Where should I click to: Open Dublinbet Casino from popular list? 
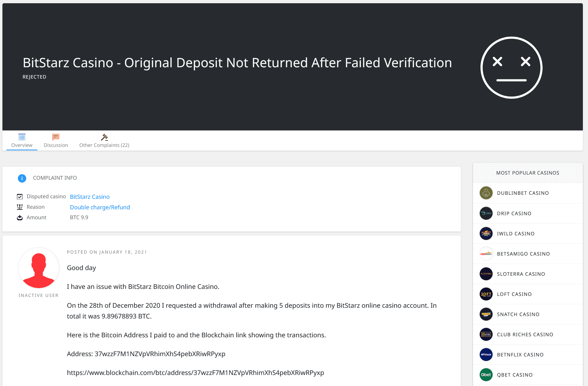(x=523, y=193)
